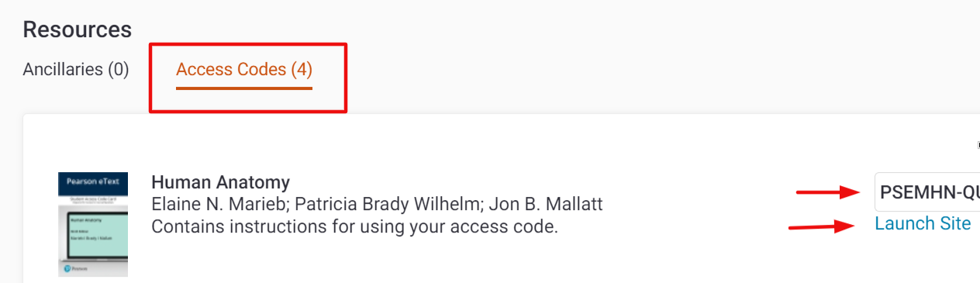Switch to the Ancillaries (0) tab
The image size is (980, 283).
click(x=76, y=69)
